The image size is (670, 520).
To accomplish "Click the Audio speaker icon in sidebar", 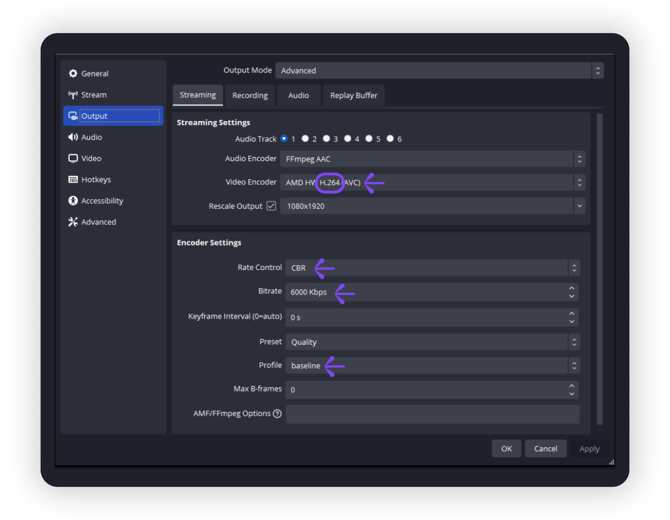I will (x=73, y=137).
